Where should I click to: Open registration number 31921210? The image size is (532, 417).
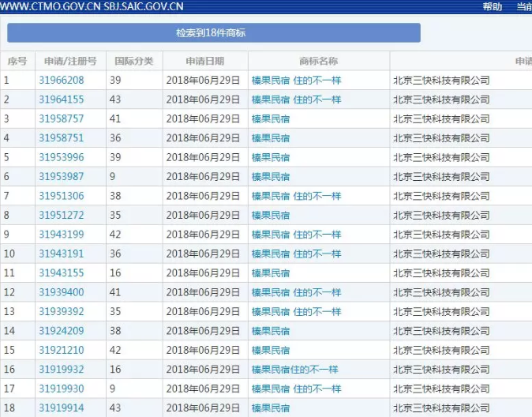point(61,350)
